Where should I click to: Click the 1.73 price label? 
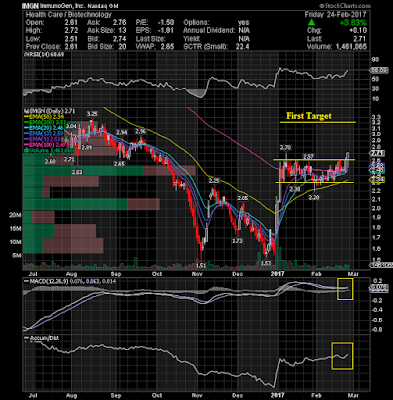point(237,241)
